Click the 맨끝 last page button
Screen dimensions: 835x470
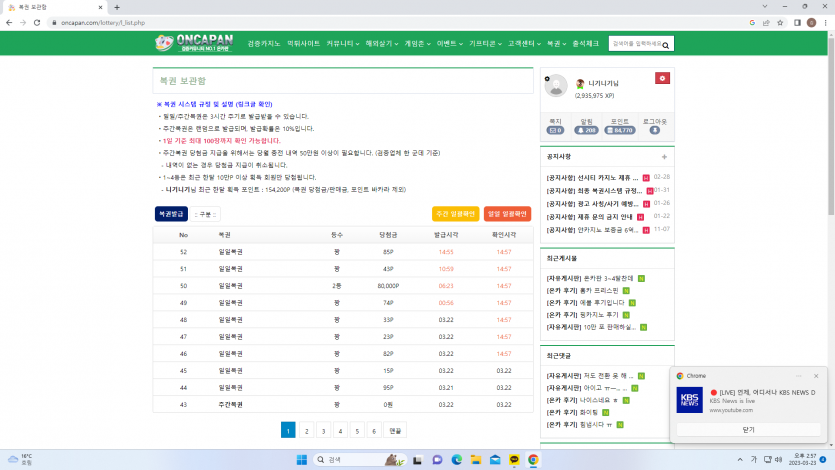pyautogui.click(x=395, y=431)
